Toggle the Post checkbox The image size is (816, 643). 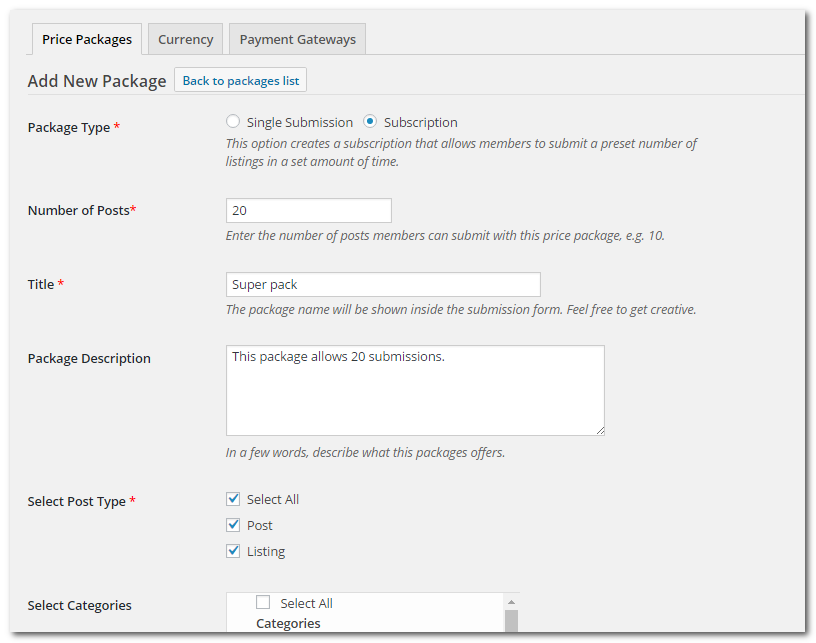point(233,525)
